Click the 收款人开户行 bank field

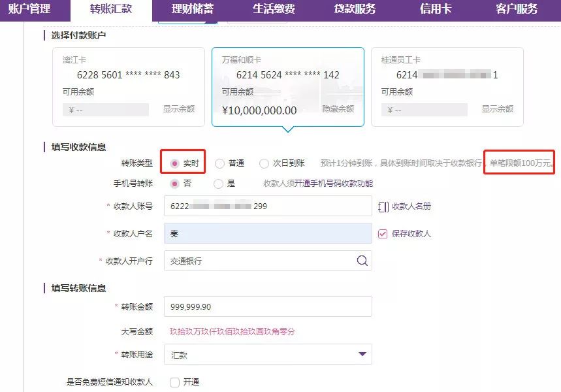(268, 261)
